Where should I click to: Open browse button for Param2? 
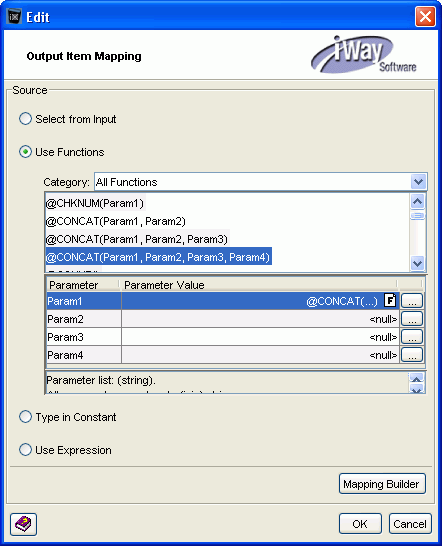point(412,319)
